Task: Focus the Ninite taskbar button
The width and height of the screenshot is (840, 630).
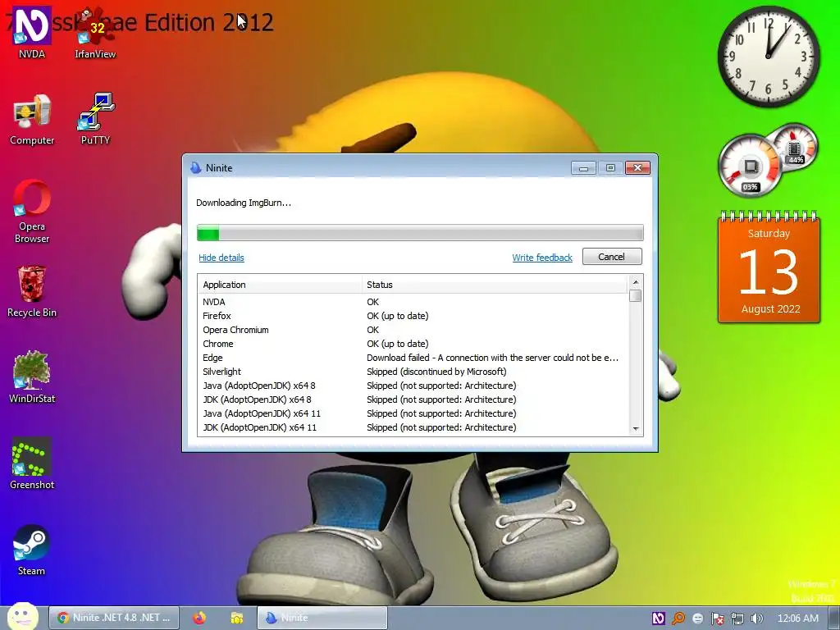Action: [322, 618]
